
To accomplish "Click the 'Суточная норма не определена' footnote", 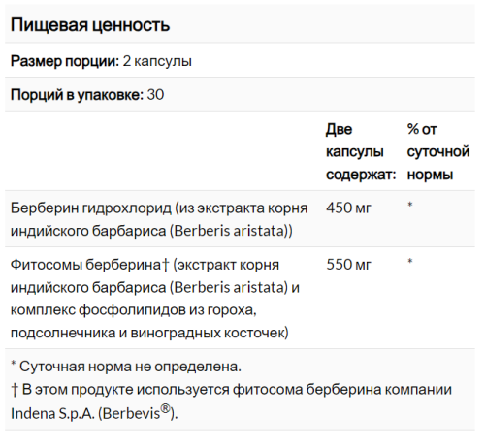I will (126, 367).
